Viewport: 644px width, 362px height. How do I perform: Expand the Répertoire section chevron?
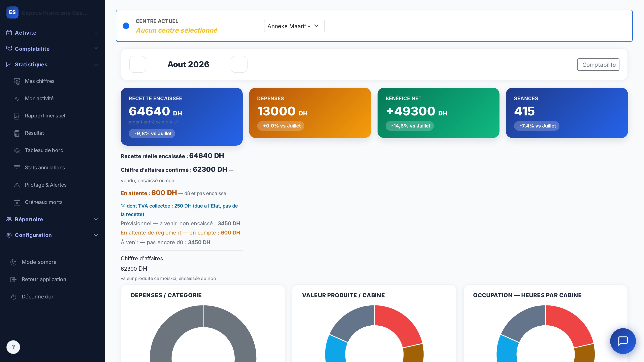pyautogui.click(x=96, y=219)
